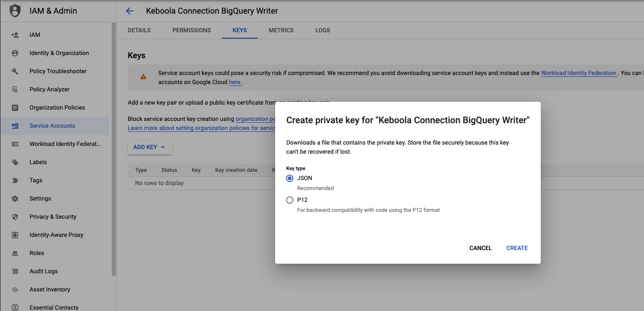This screenshot has width=644, height=311.
Task: Choose the P12 key type option
Action: (290, 200)
